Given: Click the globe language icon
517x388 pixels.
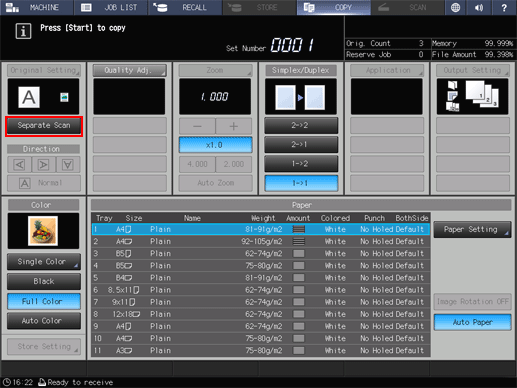Looking at the screenshot, I should tap(455, 7).
